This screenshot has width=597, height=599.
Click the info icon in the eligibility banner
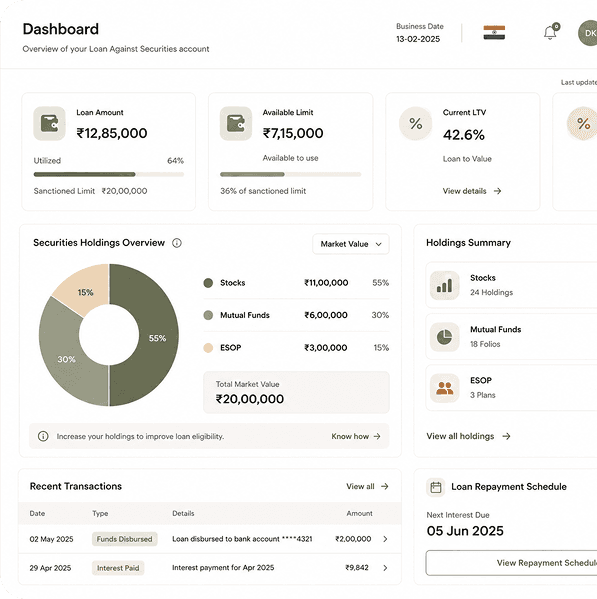pos(43,436)
